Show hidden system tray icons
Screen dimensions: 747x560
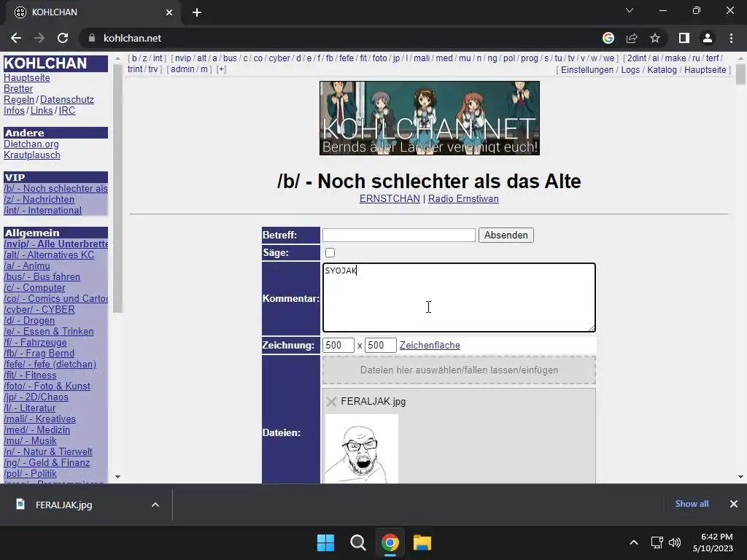[x=634, y=542]
